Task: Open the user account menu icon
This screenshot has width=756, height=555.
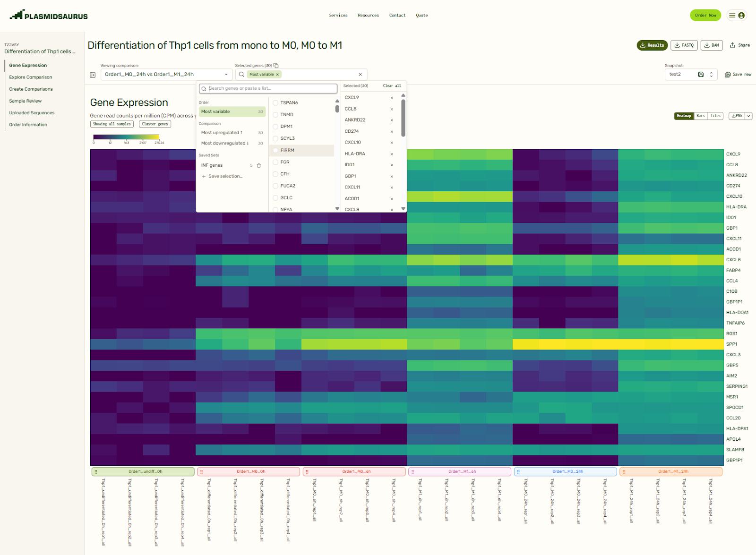Action: tap(741, 16)
